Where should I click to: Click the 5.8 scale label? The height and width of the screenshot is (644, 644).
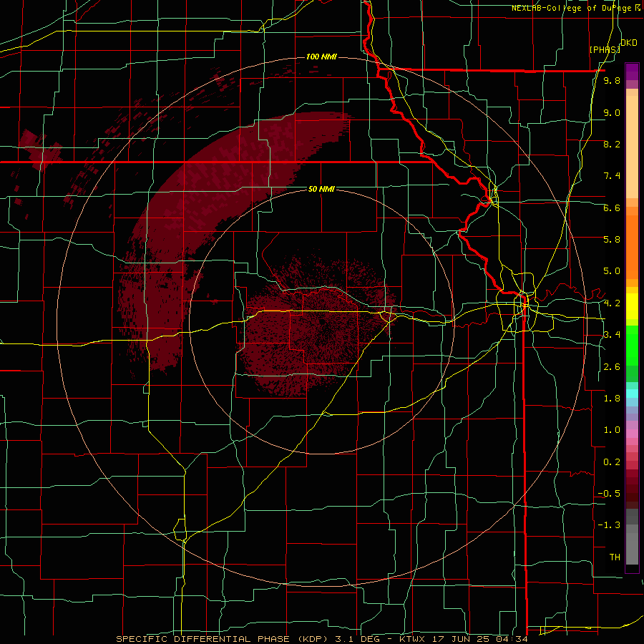[x=612, y=239]
